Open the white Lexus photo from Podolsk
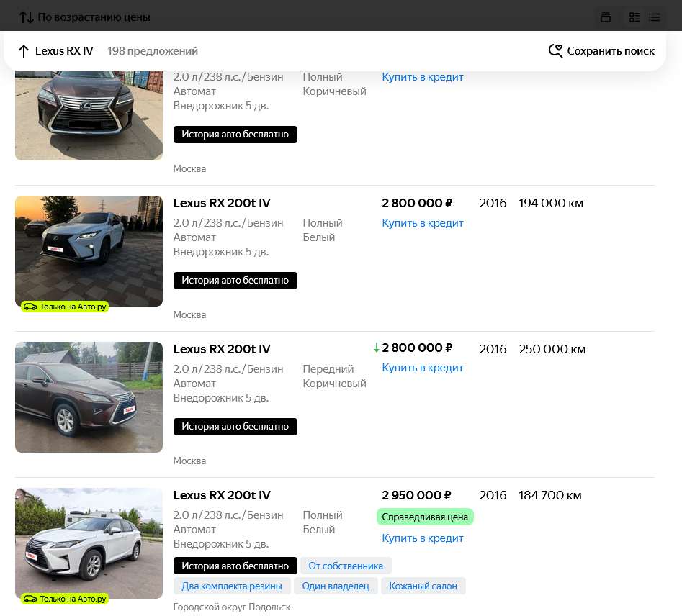The height and width of the screenshot is (616, 682). click(x=89, y=543)
